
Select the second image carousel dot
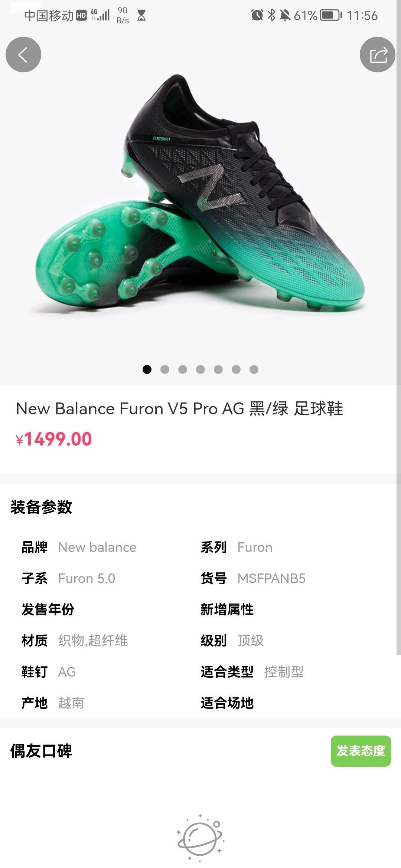[165, 369]
